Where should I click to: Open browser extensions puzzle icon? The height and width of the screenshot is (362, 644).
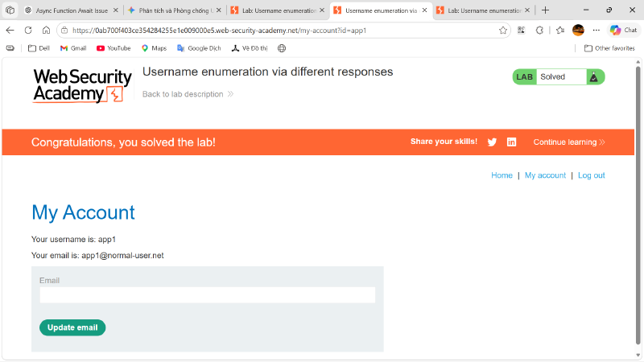click(x=539, y=30)
